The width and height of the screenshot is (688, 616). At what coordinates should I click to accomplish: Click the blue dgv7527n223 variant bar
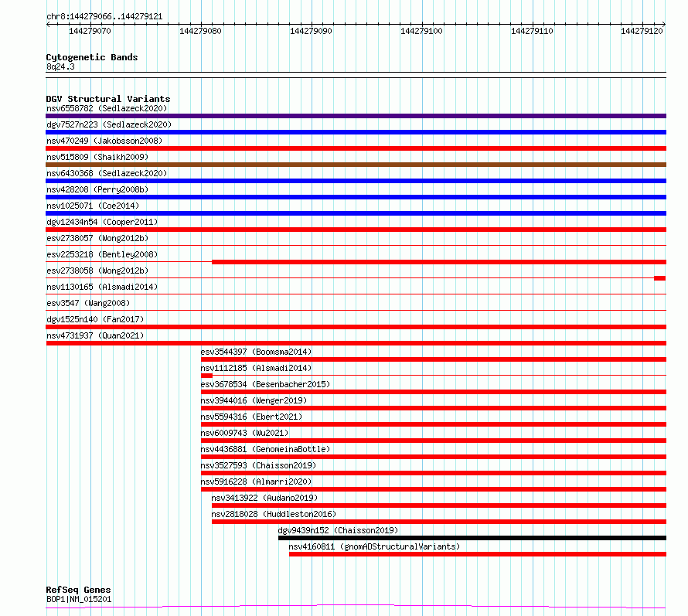point(356,132)
